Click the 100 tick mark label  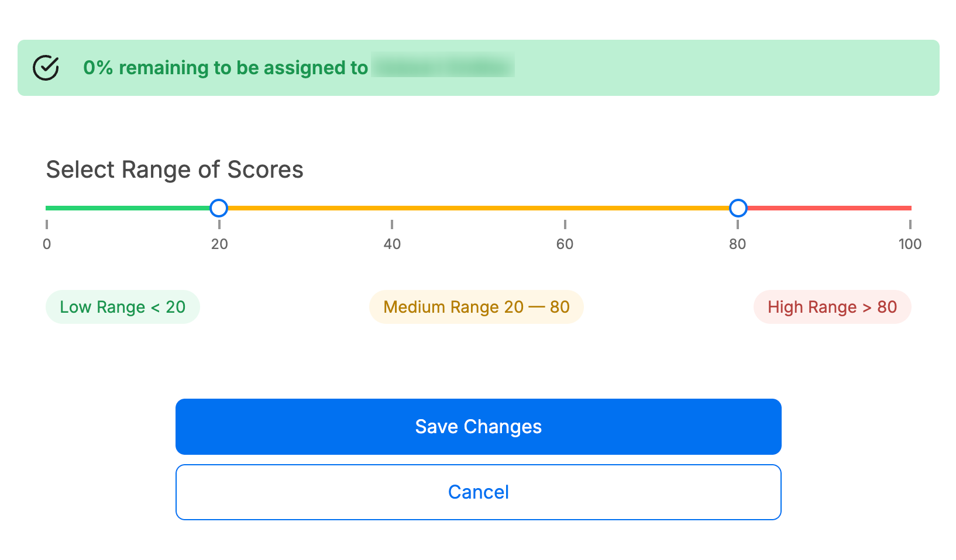point(910,244)
